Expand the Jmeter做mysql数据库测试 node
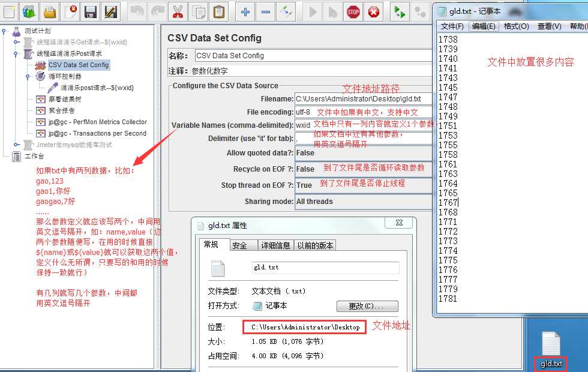Viewport: 588px width, 372px height. pos(16,145)
